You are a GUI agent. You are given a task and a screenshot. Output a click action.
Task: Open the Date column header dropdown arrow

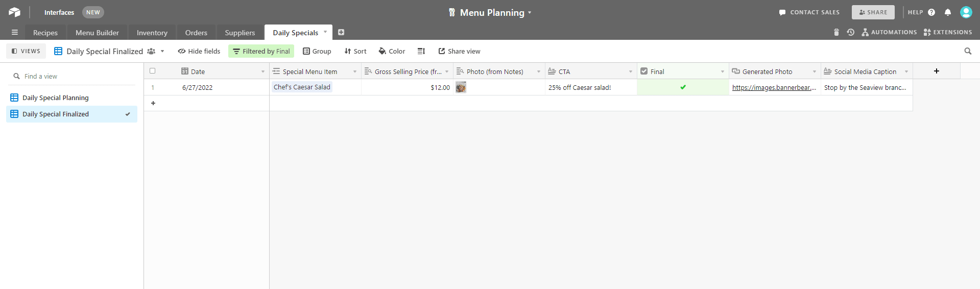coord(263,71)
